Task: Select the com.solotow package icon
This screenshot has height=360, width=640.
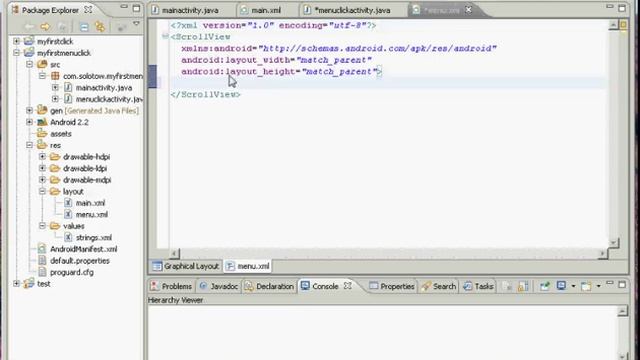Action: pyautogui.click(x=55, y=76)
